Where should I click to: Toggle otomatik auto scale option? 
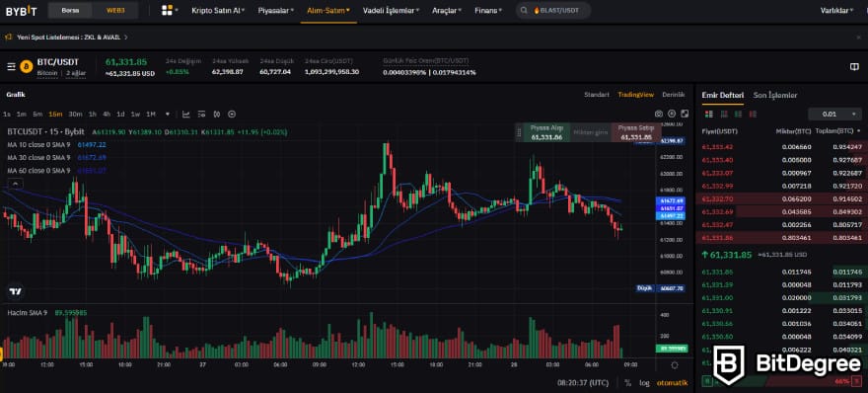click(672, 382)
